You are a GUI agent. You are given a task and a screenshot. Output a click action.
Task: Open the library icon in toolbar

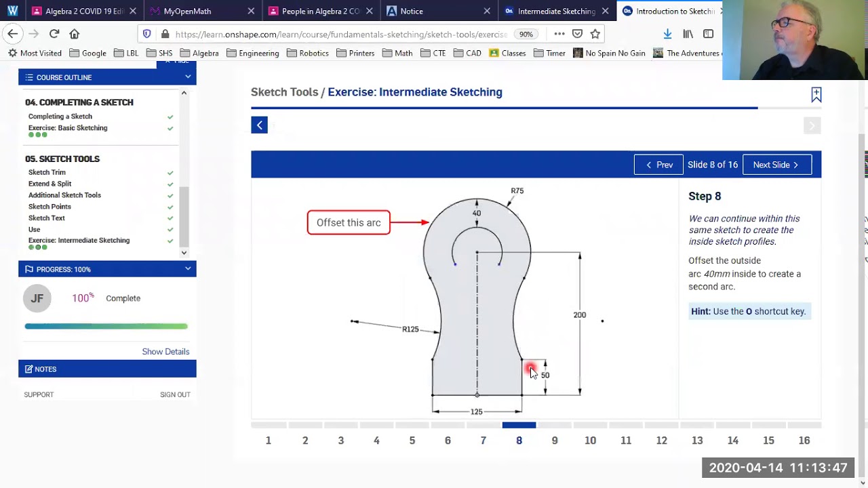pos(688,34)
